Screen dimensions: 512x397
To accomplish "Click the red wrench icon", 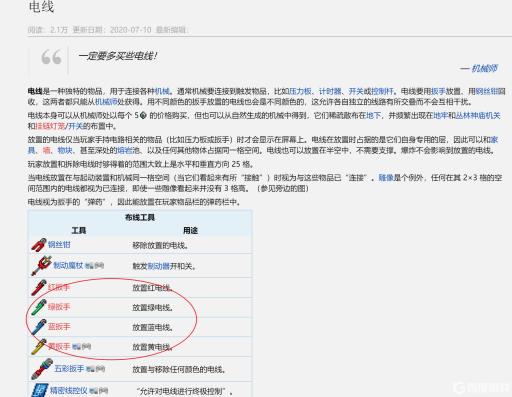I will [x=39, y=287].
